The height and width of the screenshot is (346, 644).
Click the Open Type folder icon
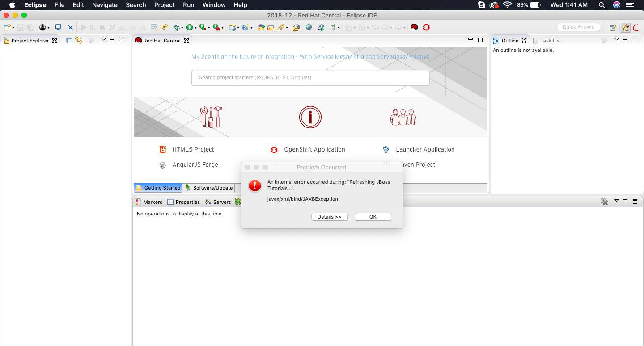pyautogui.click(x=261, y=27)
